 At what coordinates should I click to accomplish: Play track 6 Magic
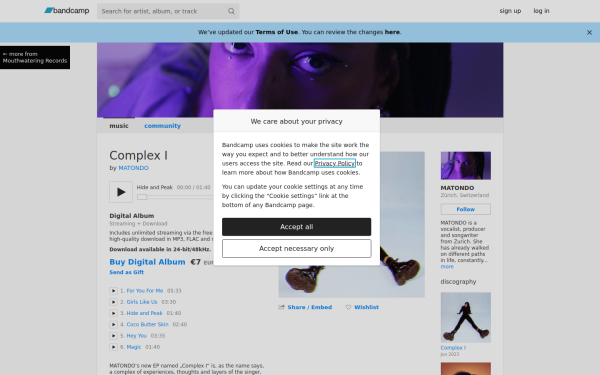[x=113, y=347]
